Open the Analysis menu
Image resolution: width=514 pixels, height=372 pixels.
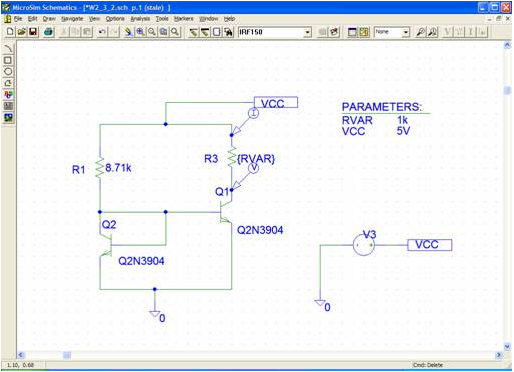tap(140, 19)
